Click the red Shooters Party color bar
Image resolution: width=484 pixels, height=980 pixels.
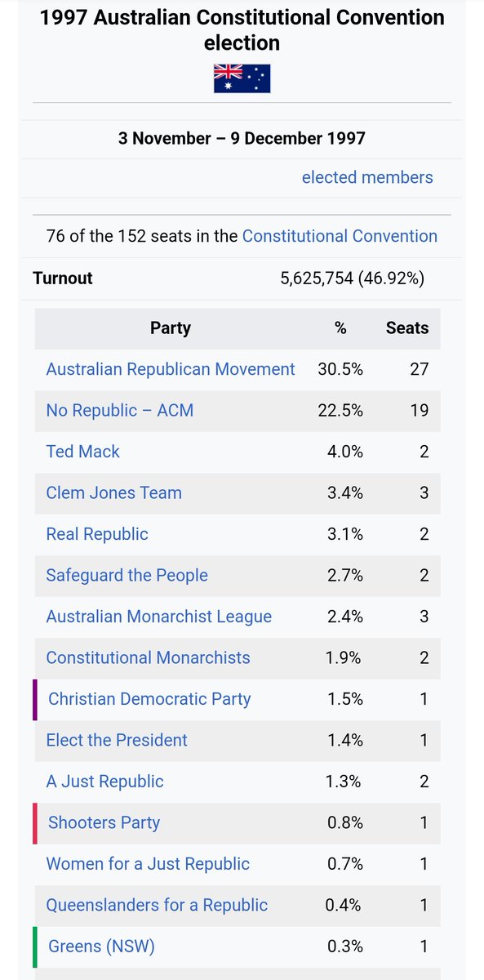[35, 822]
